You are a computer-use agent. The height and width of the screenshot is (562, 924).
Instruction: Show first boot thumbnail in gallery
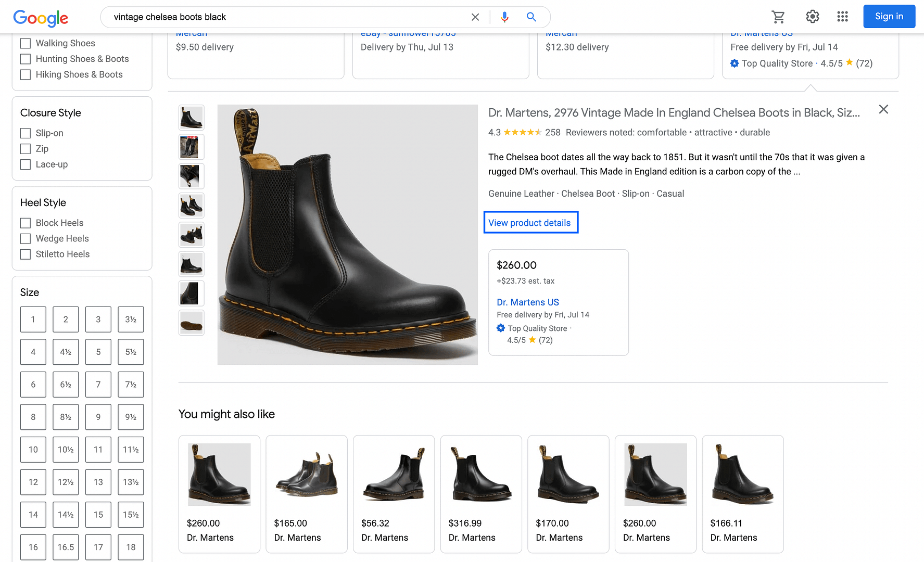click(192, 118)
